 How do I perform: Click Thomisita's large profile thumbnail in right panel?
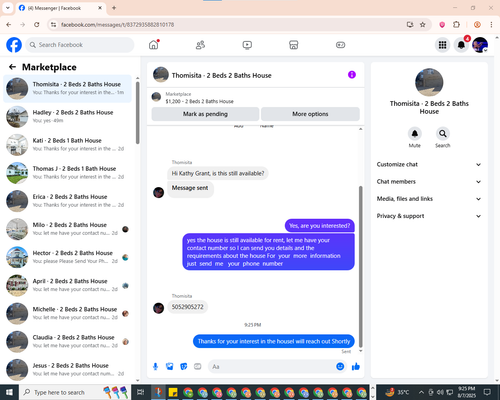pyautogui.click(x=429, y=82)
